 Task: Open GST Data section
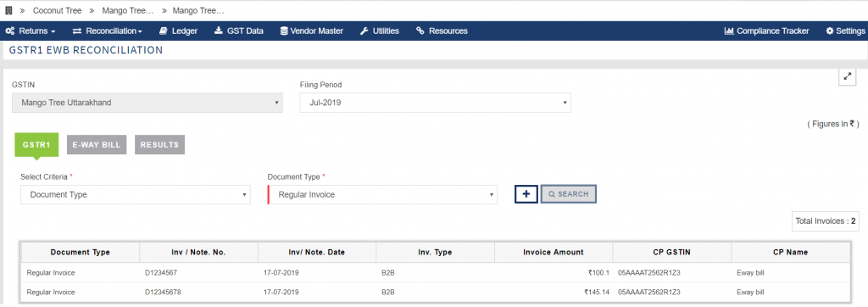pyautogui.click(x=238, y=31)
